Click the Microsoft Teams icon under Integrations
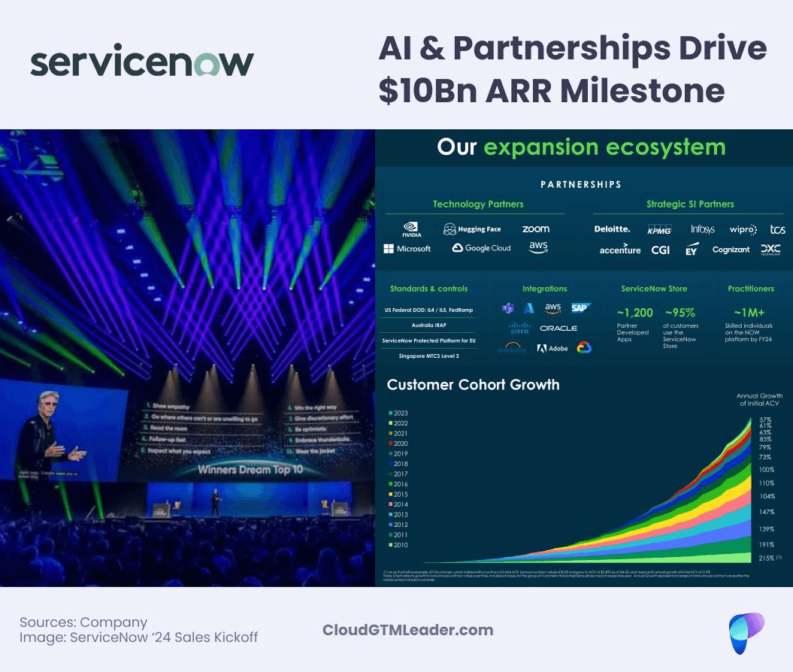 [x=508, y=308]
